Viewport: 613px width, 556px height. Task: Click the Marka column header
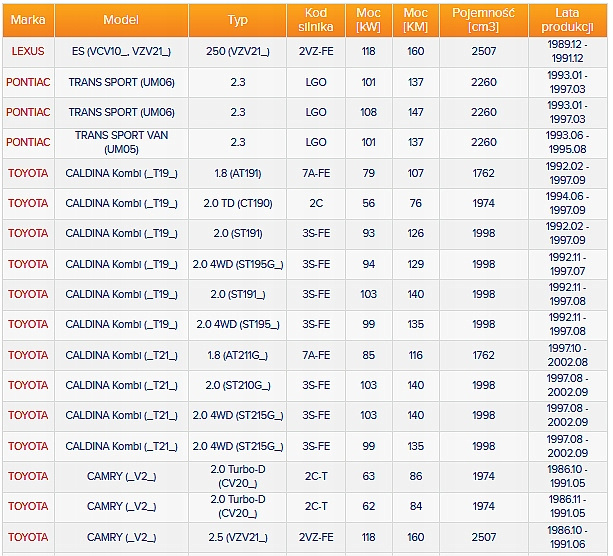coord(28,20)
